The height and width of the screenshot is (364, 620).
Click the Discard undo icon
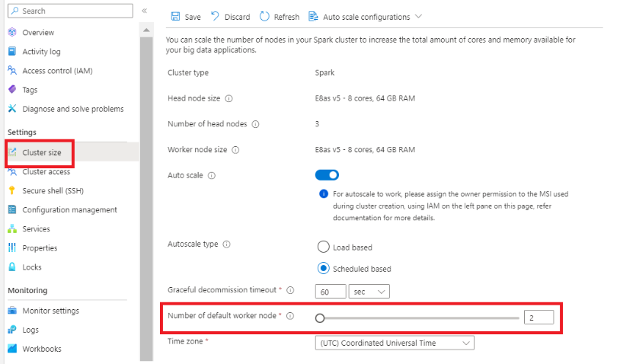(x=216, y=17)
